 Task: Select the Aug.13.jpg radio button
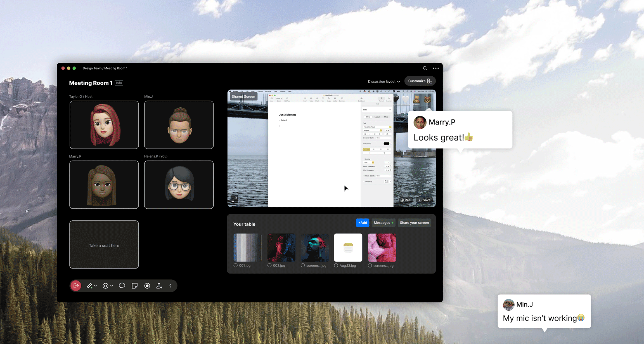(336, 265)
